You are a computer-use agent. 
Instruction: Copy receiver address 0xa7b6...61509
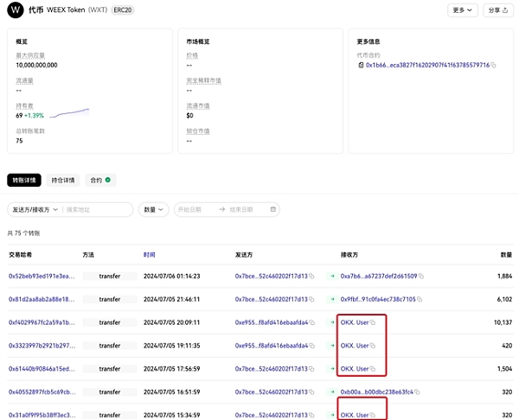click(421, 277)
